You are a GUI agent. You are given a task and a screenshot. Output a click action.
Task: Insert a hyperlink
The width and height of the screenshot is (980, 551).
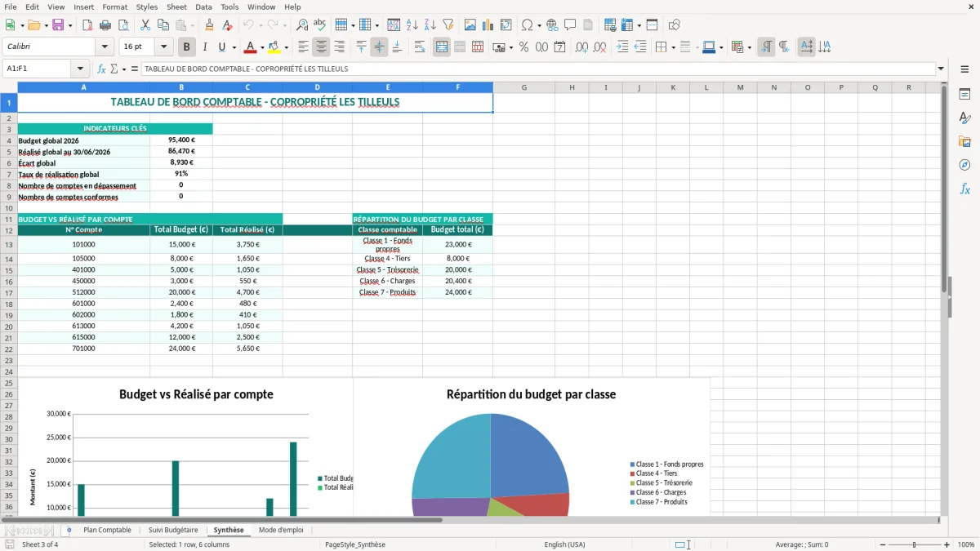552,25
